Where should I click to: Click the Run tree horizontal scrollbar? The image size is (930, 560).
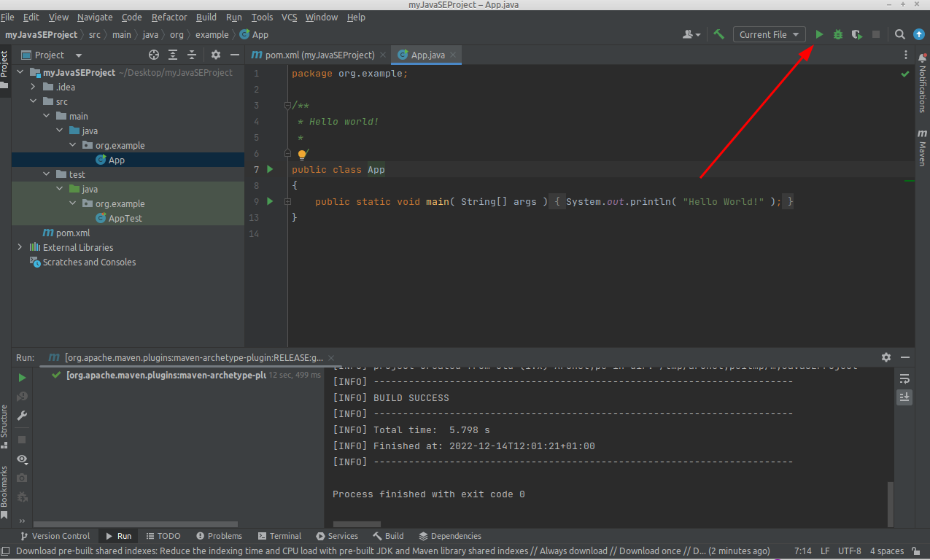137,524
